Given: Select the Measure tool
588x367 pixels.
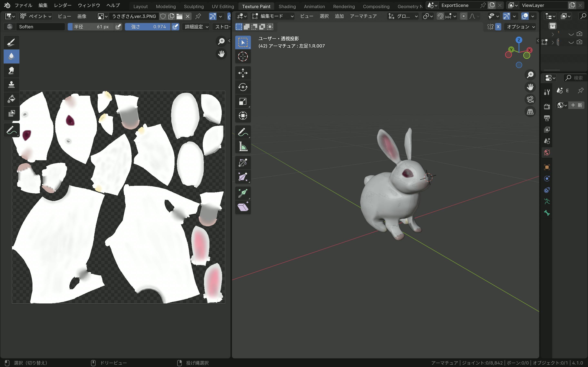Looking at the screenshot, I should point(243,147).
